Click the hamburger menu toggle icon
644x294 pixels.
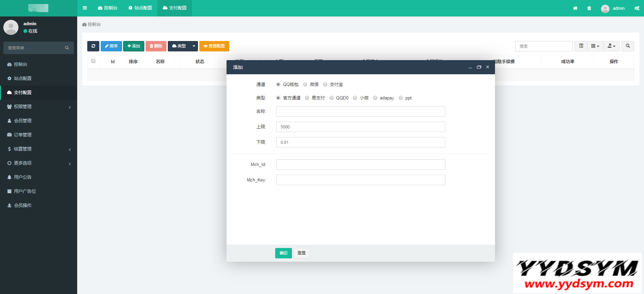(x=85, y=8)
